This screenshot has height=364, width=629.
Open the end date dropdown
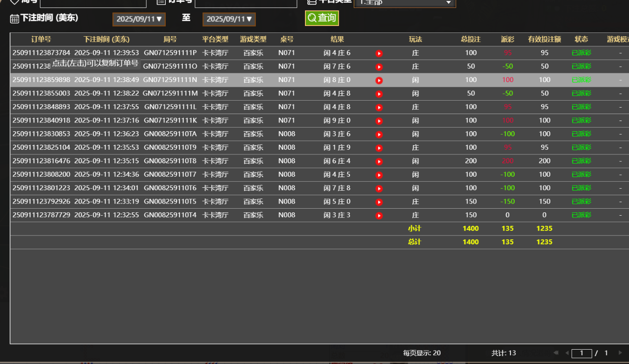pos(229,19)
